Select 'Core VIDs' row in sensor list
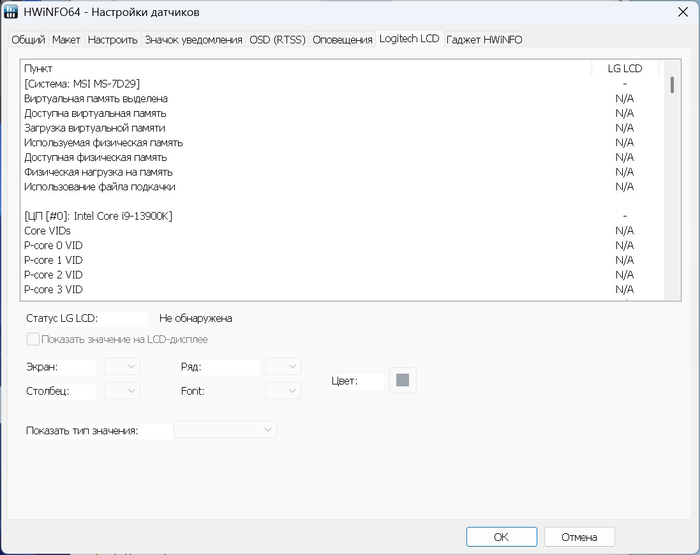This screenshot has width=700, height=555. coord(47,231)
